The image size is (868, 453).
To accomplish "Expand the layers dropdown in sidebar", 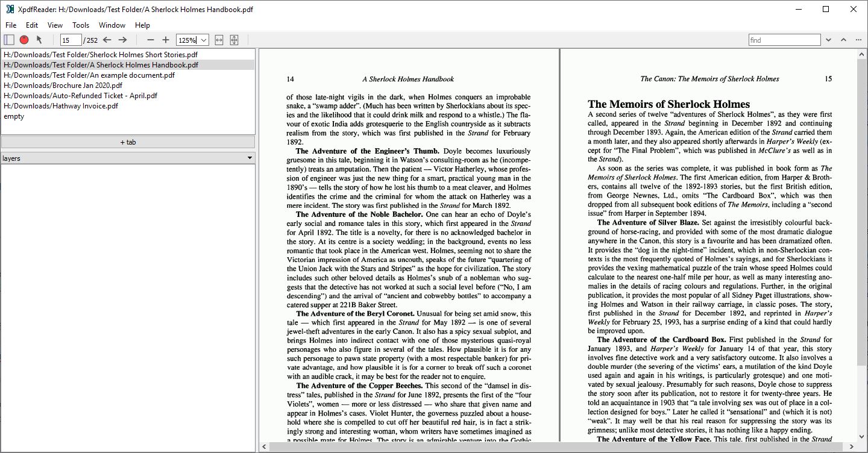I will pos(250,158).
